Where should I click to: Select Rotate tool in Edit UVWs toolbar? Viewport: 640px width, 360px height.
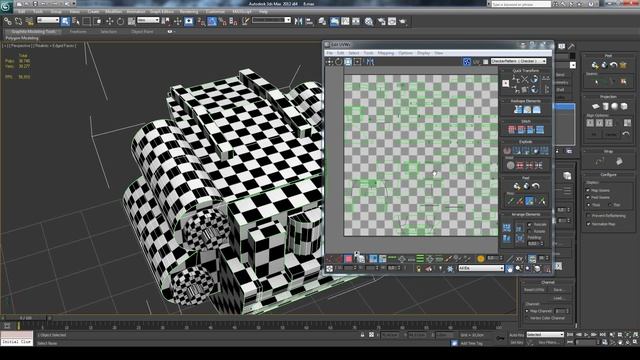click(338, 62)
